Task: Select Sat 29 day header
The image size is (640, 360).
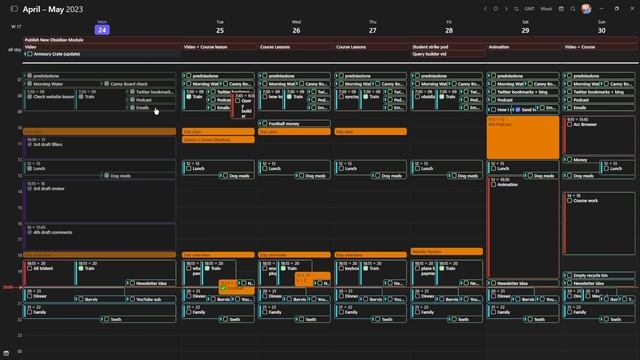Action: coord(525,27)
